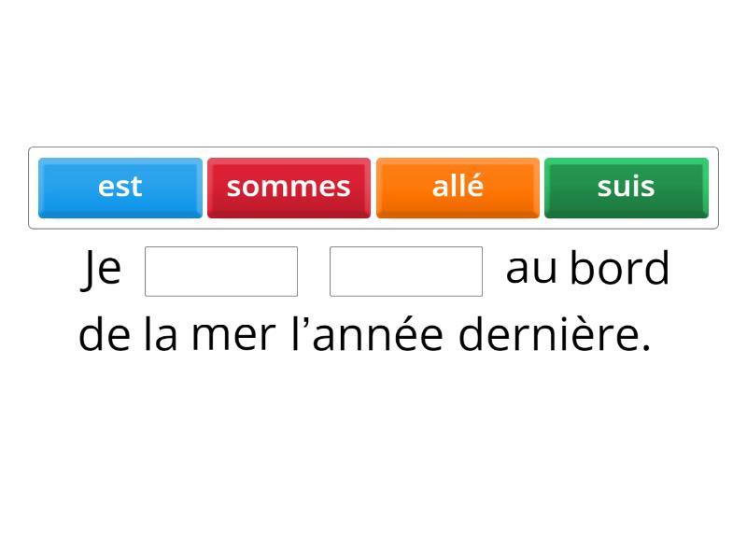Select the orange word tile "allé"
The height and width of the screenshot is (560, 747).
pyautogui.click(x=457, y=187)
